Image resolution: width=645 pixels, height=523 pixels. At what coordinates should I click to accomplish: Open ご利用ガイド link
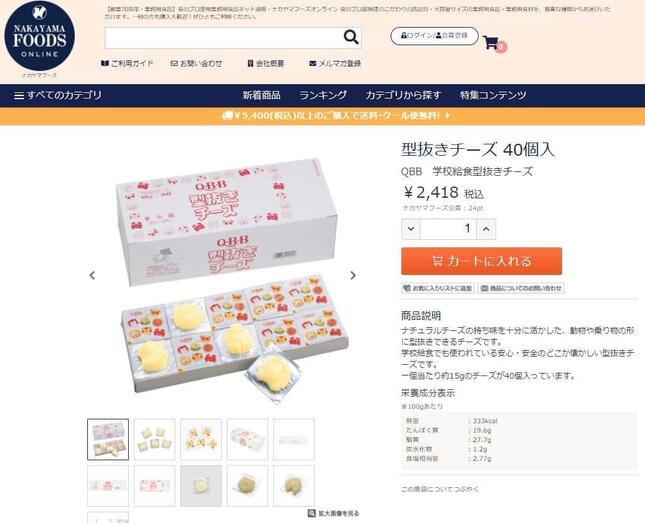[127, 64]
